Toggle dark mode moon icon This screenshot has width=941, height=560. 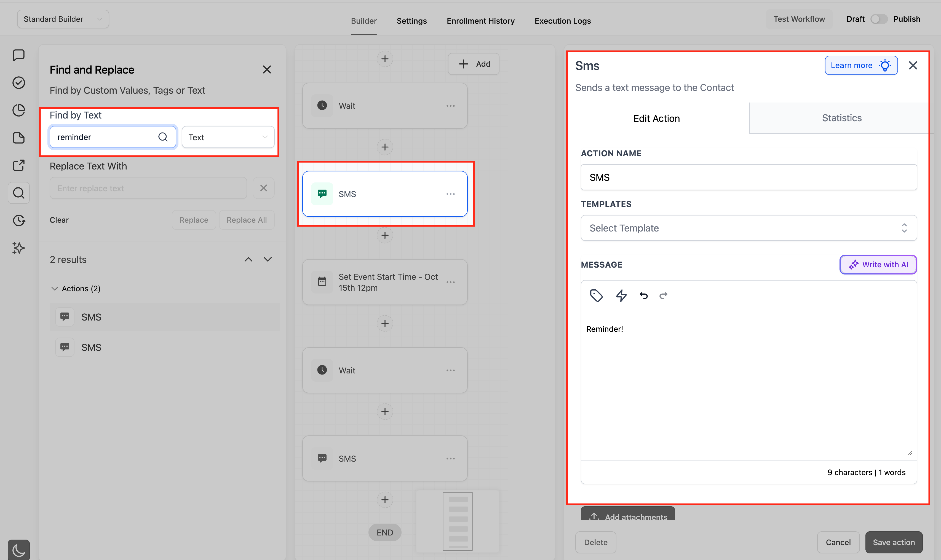point(18,550)
